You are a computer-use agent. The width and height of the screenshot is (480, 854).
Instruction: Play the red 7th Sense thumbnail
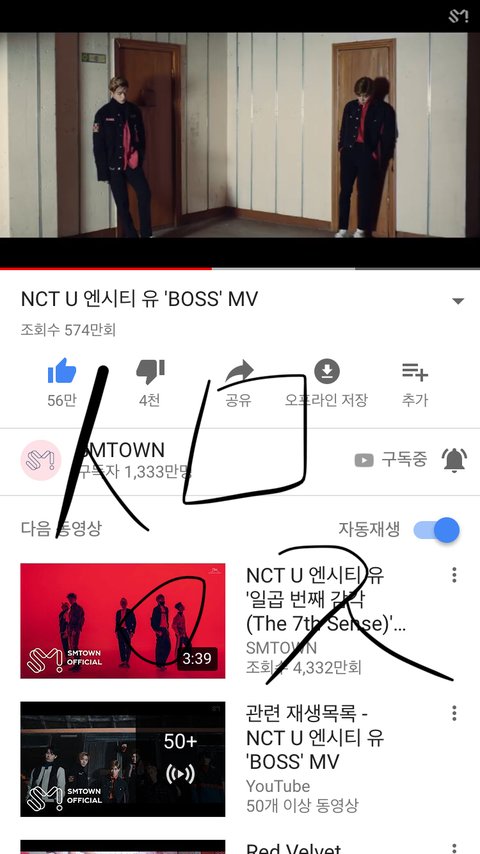point(123,621)
